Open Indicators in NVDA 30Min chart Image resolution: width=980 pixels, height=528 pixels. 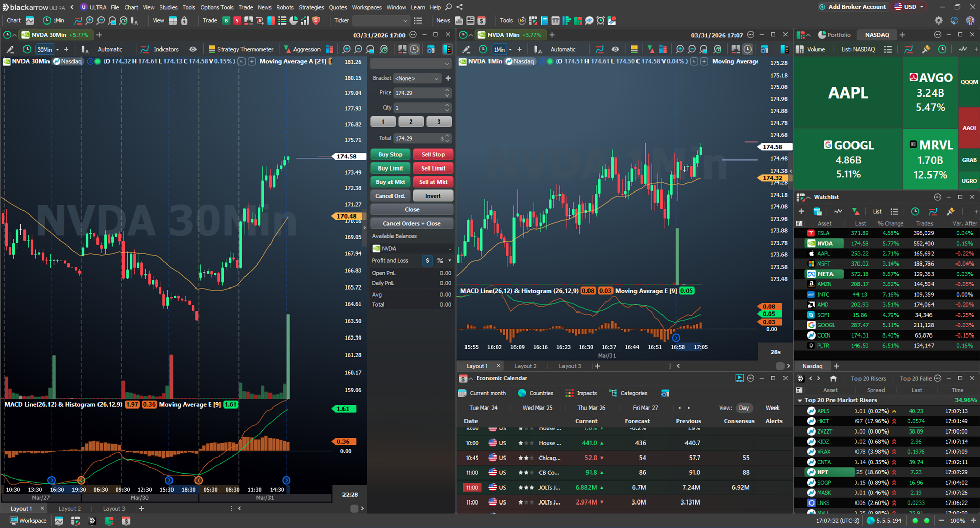[160, 50]
